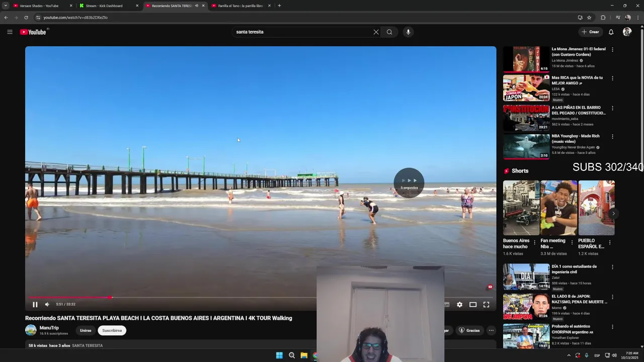Open options for La Mona Jimenez video
The height and width of the screenshot is (362, 644).
pyautogui.click(x=612, y=50)
